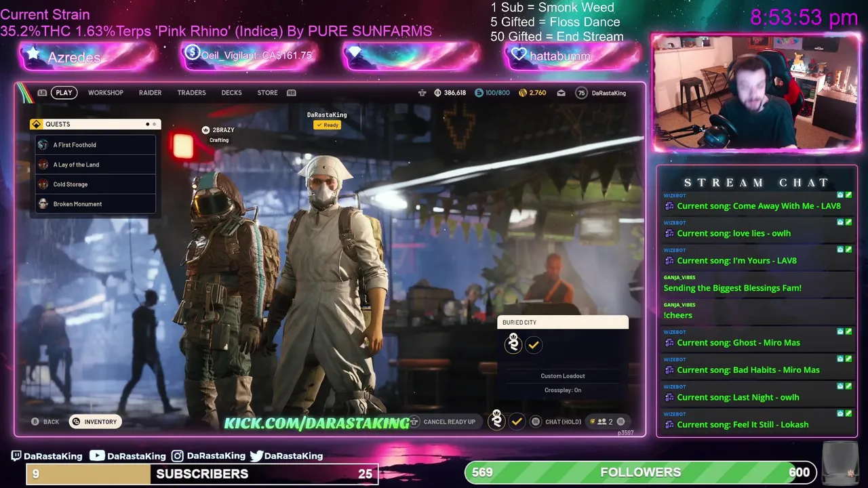The image size is (868, 488).
Task: Click the Twitter DaRastaKing handle
Action: pyautogui.click(x=286, y=456)
